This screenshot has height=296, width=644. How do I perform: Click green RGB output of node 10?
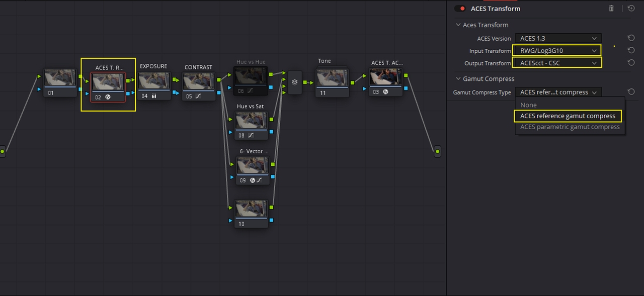point(271,207)
